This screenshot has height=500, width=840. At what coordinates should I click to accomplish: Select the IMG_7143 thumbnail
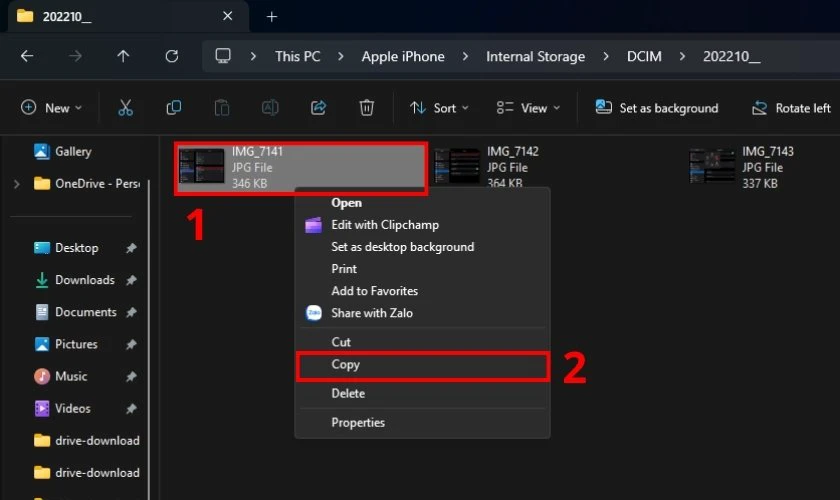point(712,166)
